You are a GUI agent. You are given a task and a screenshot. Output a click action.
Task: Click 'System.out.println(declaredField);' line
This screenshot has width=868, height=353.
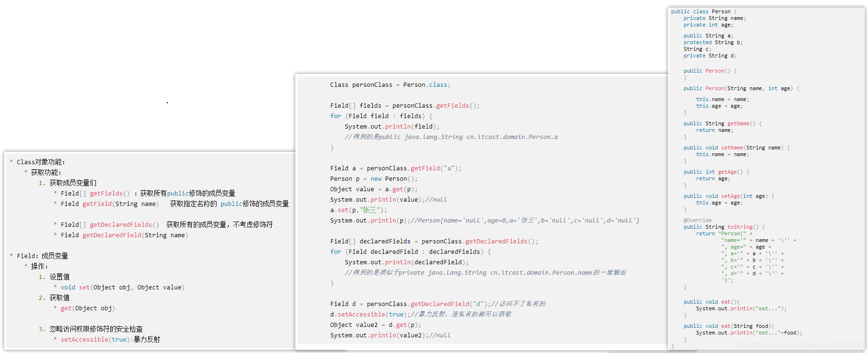[407, 262]
